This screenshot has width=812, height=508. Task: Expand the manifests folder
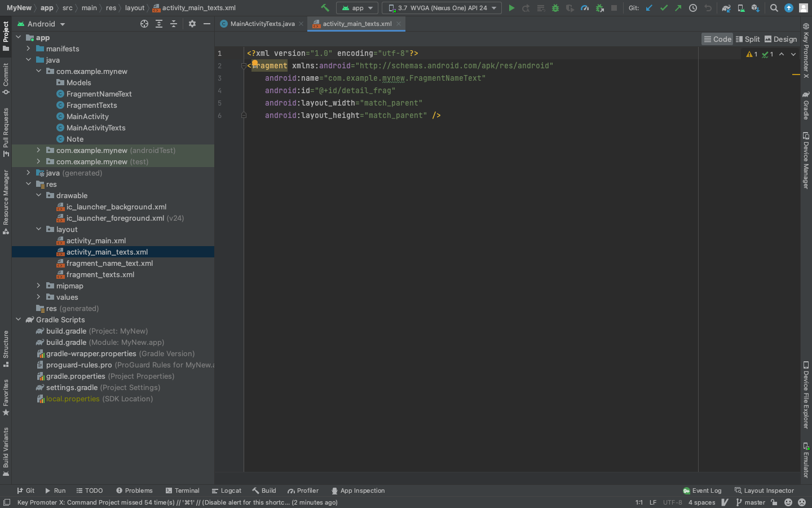pyautogui.click(x=28, y=49)
